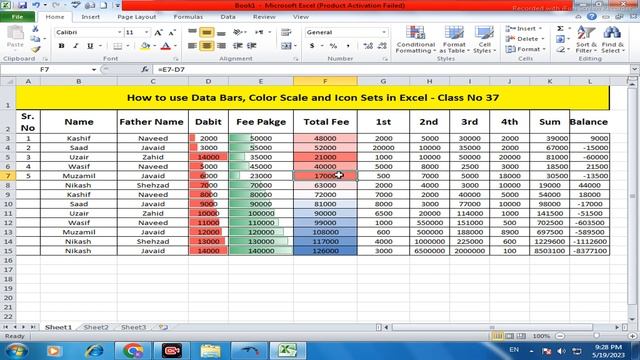Click the Copy icon in Clipboard group
Image resolution: width=640 pixels, height=360 pixels.
[x=36, y=39]
